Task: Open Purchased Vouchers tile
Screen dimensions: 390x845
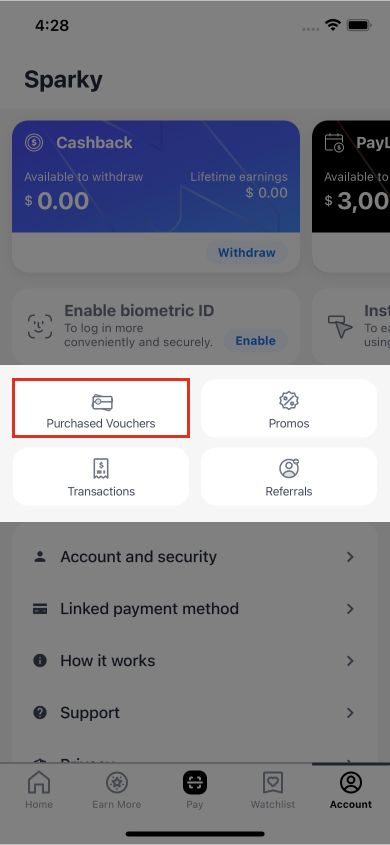Action: point(101,408)
